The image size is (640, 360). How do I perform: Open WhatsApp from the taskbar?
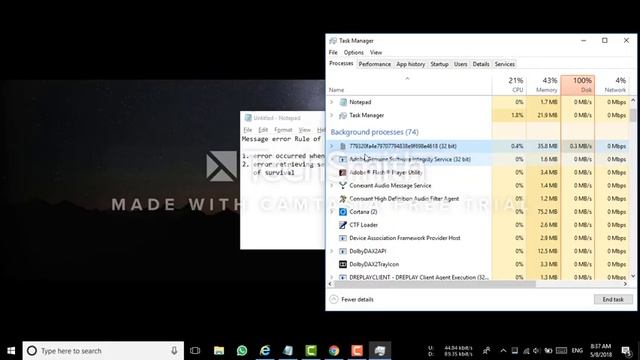tap(242, 351)
